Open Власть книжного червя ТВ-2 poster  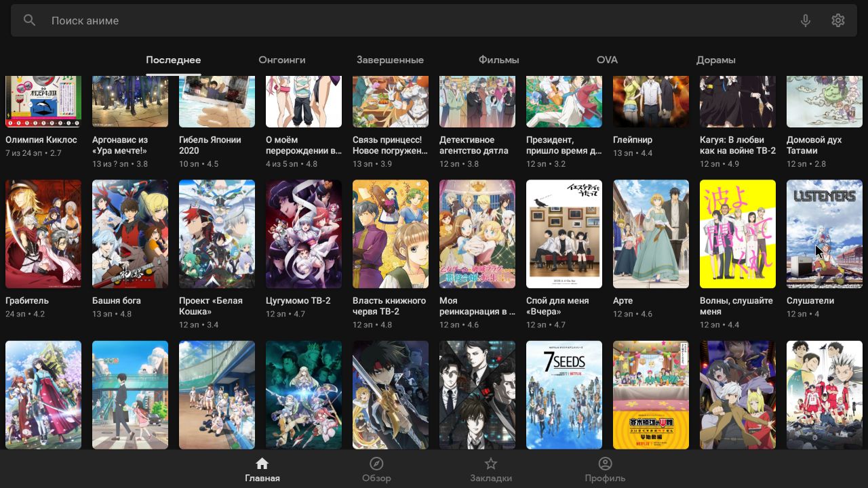[391, 234]
